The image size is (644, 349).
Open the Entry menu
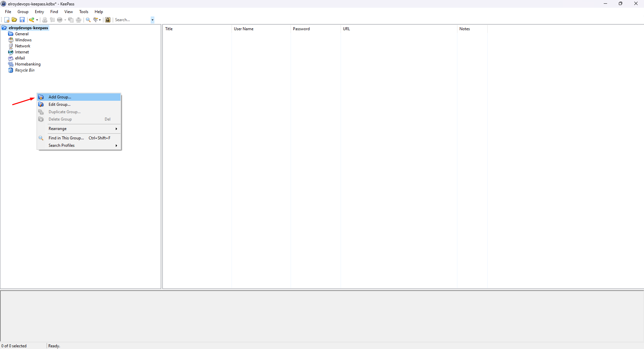[39, 12]
